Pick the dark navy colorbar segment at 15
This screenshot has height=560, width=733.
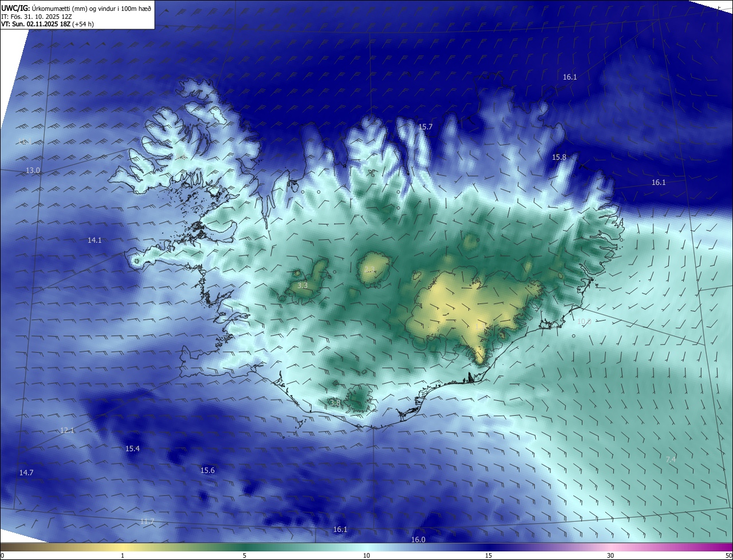coord(488,547)
